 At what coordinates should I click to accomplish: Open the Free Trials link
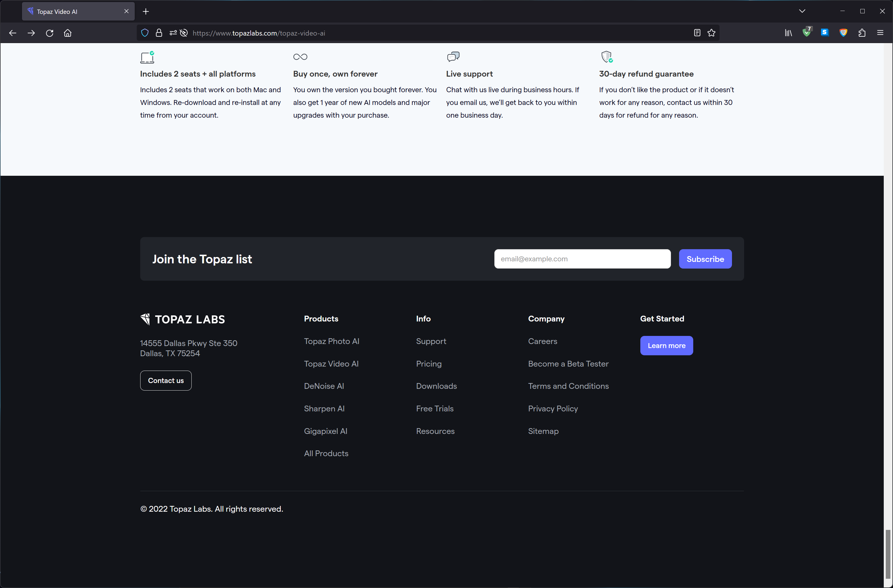tap(435, 408)
